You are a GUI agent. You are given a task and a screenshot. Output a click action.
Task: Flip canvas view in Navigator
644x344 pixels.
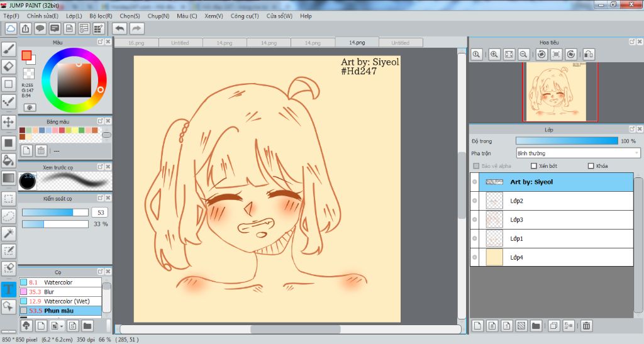pyautogui.click(x=589, y=54)
